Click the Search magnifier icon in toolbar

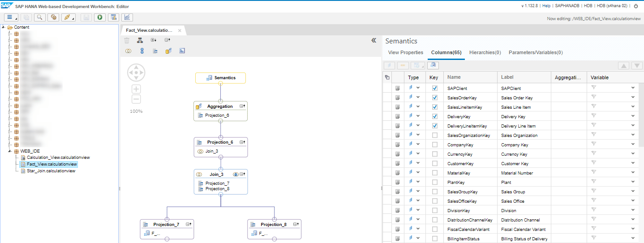40,17
